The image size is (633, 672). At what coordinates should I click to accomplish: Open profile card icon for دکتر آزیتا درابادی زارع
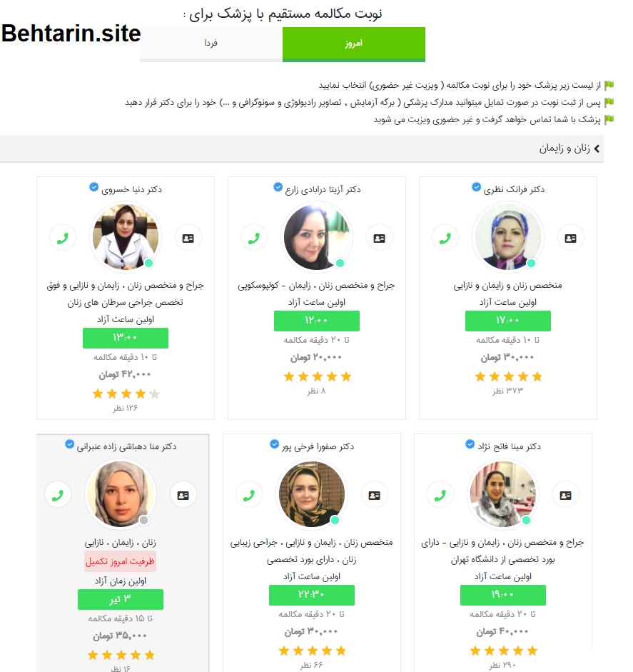click(x=379, y=238)
